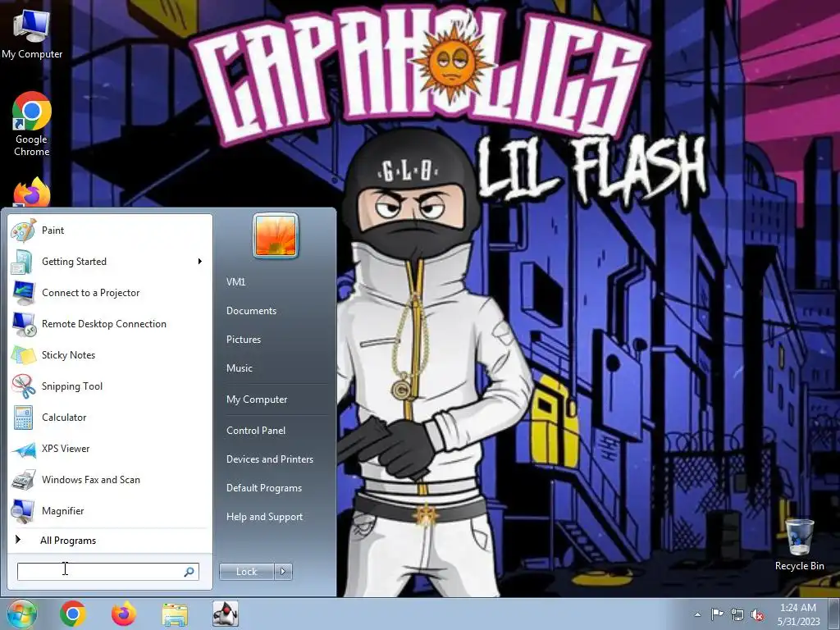Start Sticky Notes
Image resolution: width=840 pixels, height=630 pixels.
coord(110,354)
